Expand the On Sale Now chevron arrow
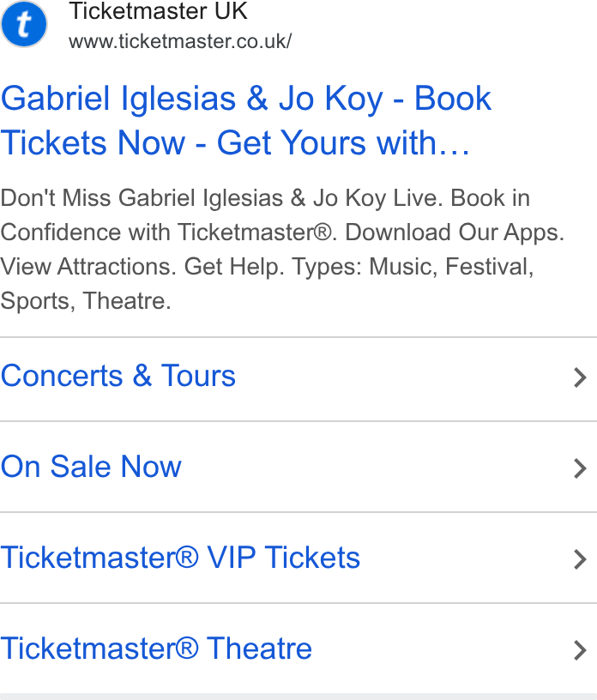Screen dimensions: 597x700 (580, 468)
